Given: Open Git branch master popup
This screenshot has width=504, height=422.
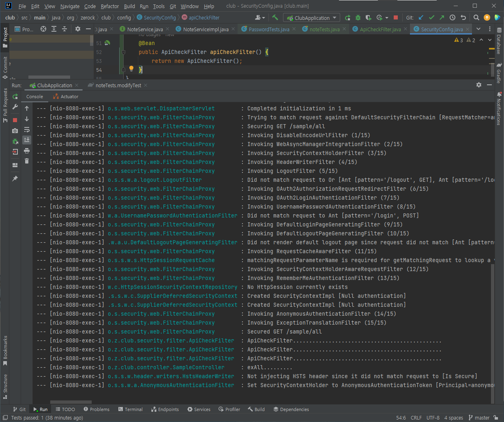Looking at the screenshot, I should 479,418.
